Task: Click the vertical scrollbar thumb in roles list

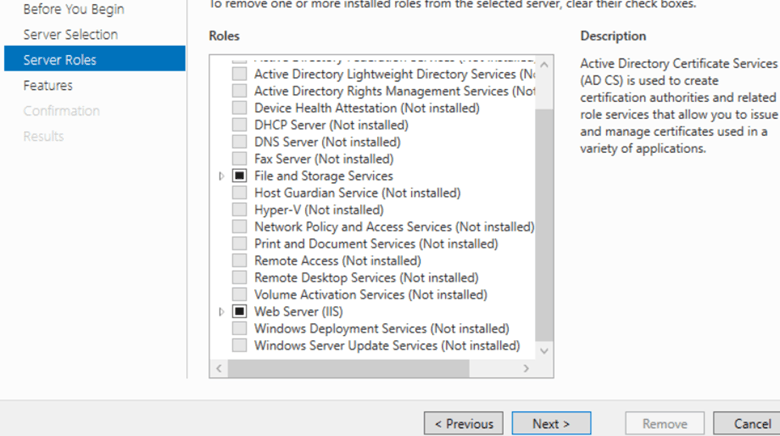Action: click(x=544, y=225)
